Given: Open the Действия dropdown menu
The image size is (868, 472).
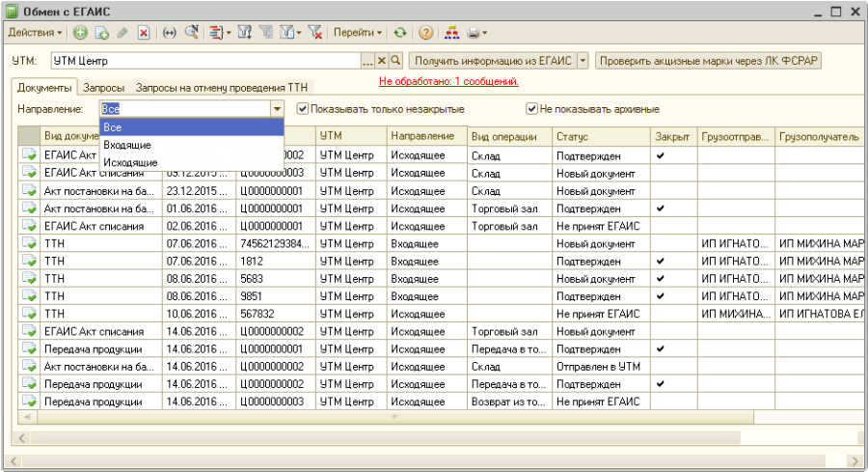Looking at the screenshot, I should 35,33.
